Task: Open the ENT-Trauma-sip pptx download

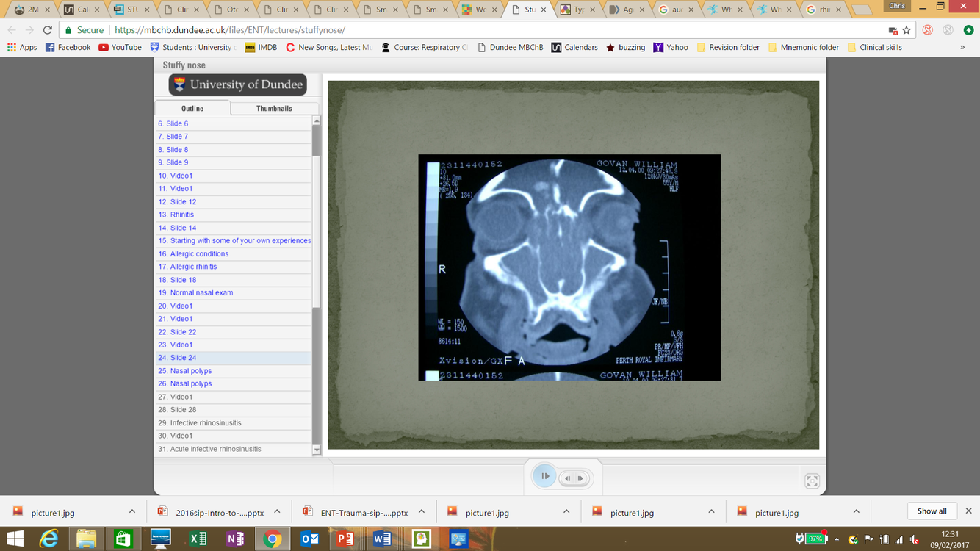Action: click(x=357, y=512)
